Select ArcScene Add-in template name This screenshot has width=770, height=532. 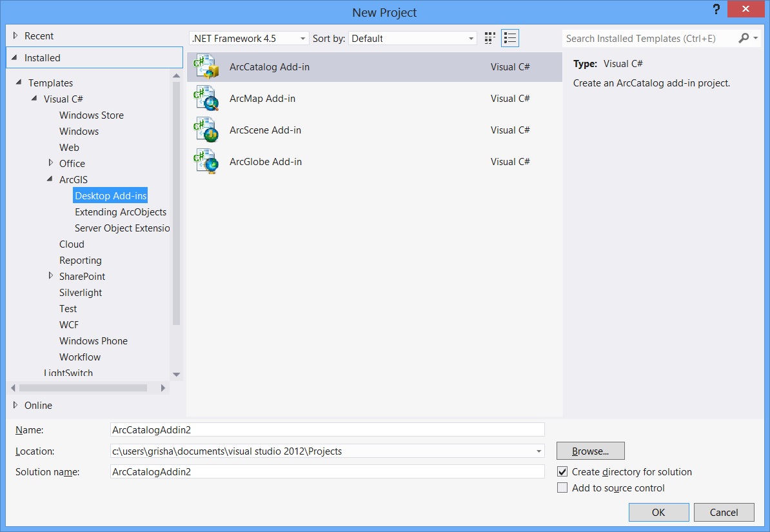pos(265,130)
